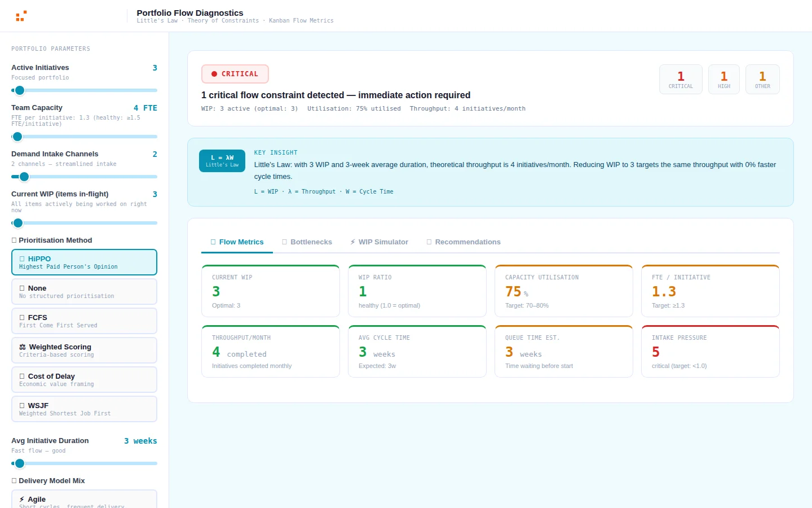
Task: Select the None prioritisation option
Action: click(84, 291)
